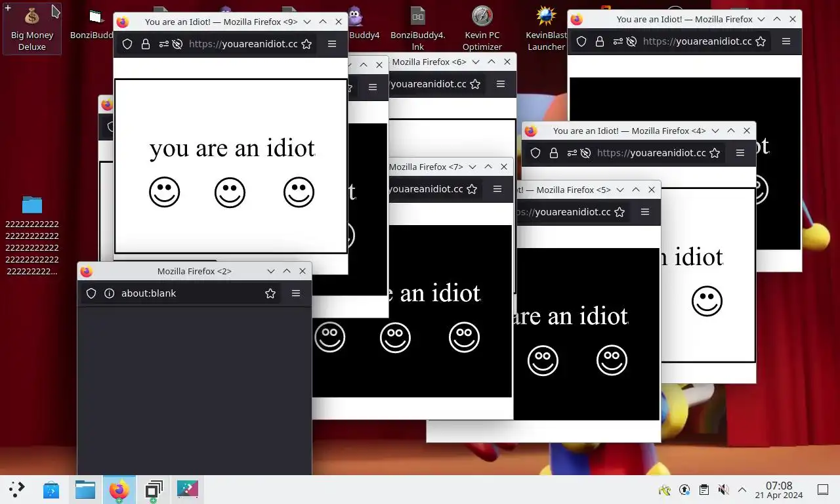The width and height of the screenshot is (840, 504).
Task: Click shield icon in the about:blank Firefox <2> window
Action: [x=91, y=293]
